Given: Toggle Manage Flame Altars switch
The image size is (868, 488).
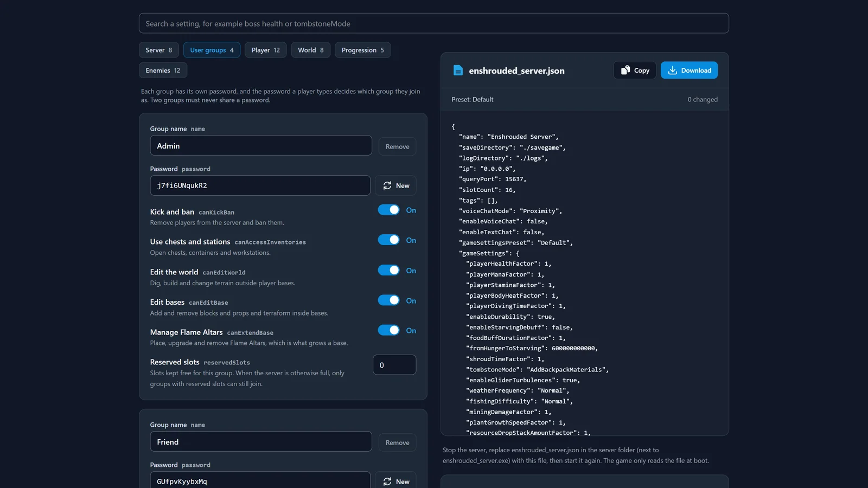Looking at the screenshot, I should (x=388, y=330).
